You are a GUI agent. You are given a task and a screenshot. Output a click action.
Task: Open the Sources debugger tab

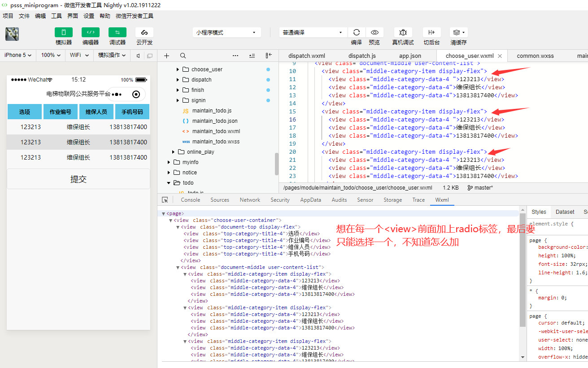220,200
